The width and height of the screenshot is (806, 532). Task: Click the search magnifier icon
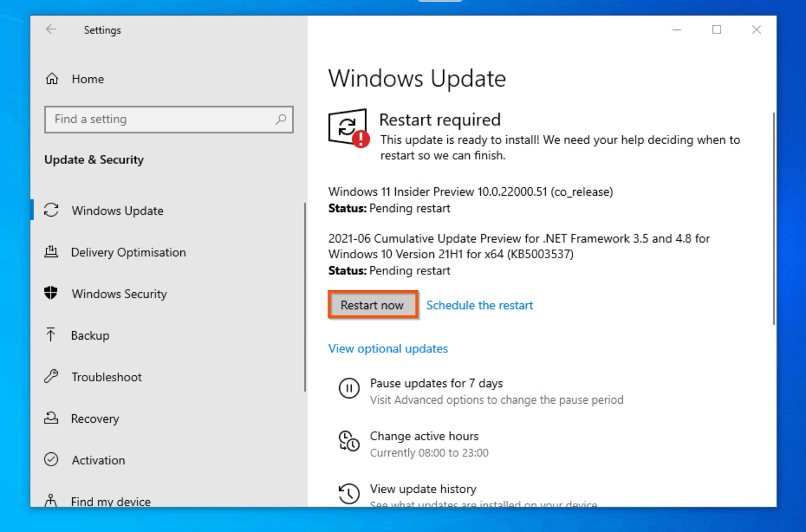pyautogui.click(x=281, y=119)
